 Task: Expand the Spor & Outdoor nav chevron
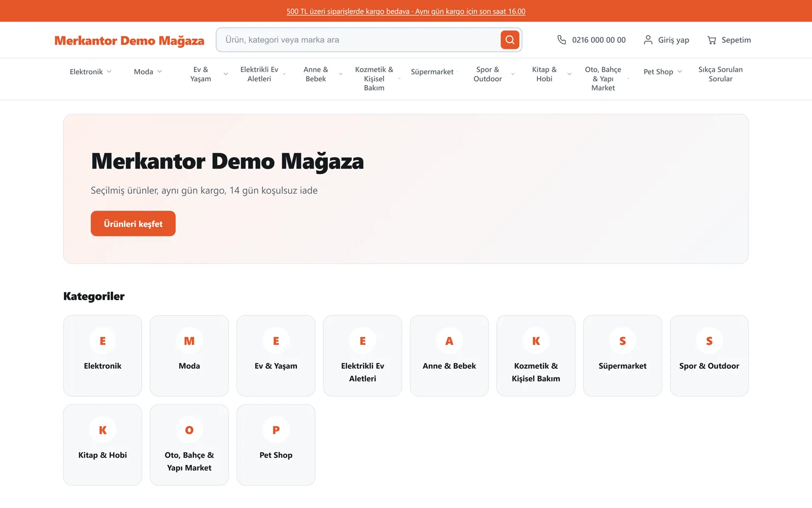[x=513, y=74]
